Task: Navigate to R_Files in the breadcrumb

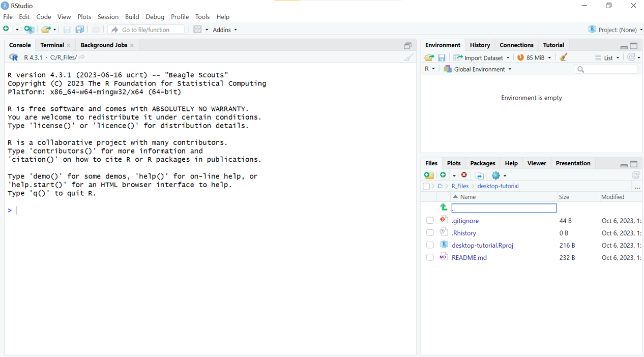Action: click(460, 186)
